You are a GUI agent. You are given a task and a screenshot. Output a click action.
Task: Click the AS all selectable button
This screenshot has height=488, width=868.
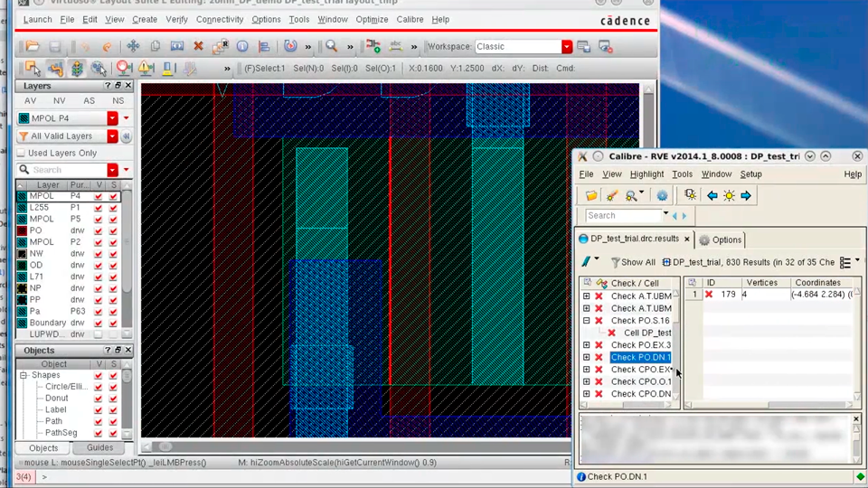coord(89,100)
